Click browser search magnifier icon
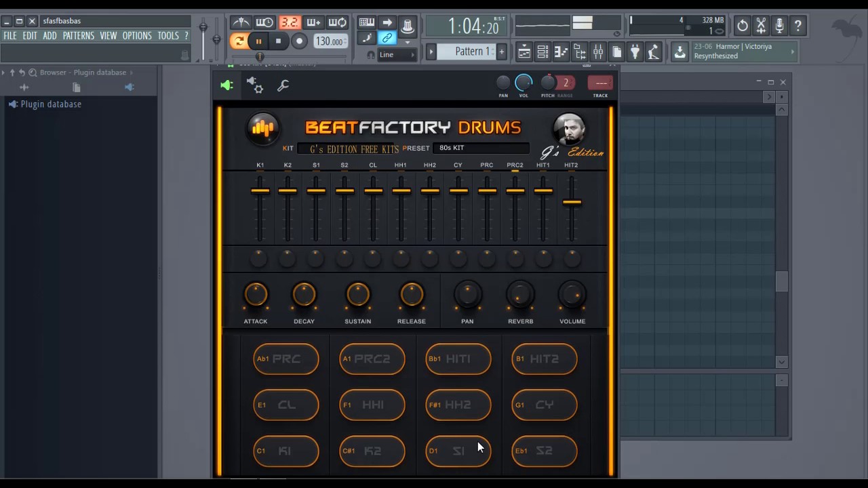The image size is (868, 488). pos(33,73)
